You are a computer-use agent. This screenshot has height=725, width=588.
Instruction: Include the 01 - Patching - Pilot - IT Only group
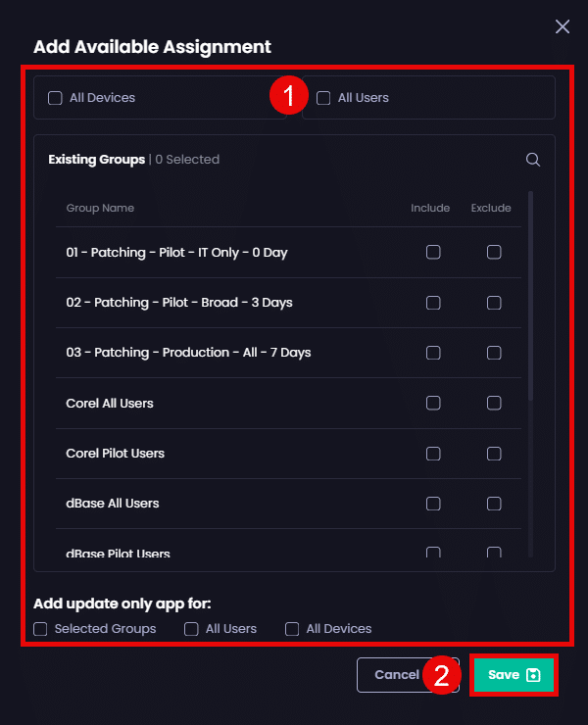[x=433, y=252]
